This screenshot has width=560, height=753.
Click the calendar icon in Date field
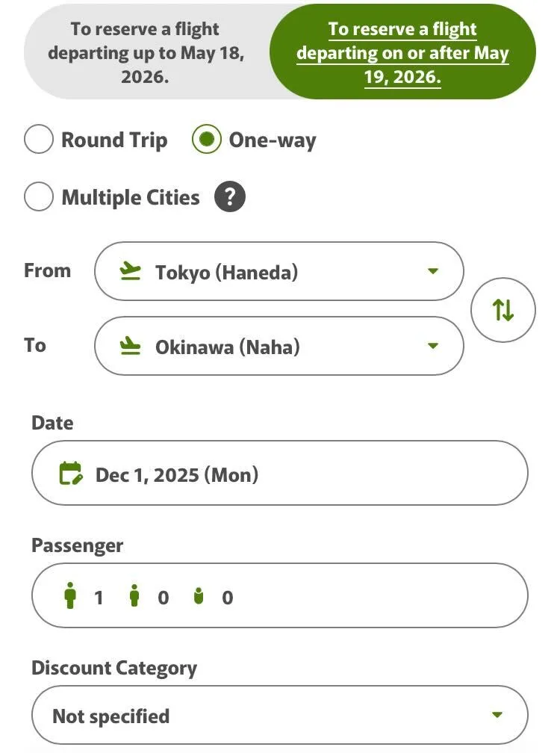tap(70, 474)
